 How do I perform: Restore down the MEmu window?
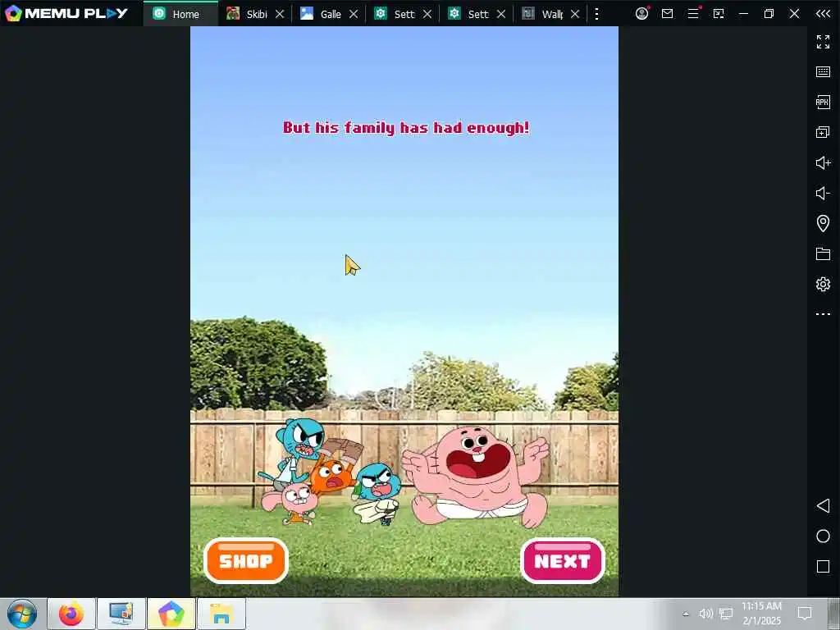click(769, 13)
